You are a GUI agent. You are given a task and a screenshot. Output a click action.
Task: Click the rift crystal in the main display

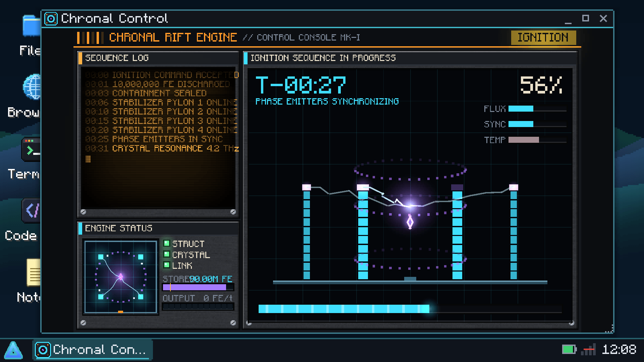coord(410,222)
